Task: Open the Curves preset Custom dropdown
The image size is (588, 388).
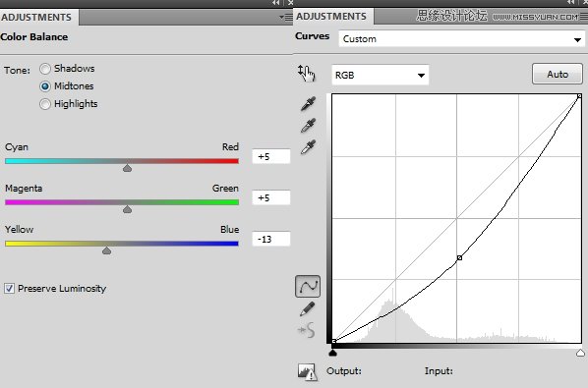Action: [x=461, y=39]
